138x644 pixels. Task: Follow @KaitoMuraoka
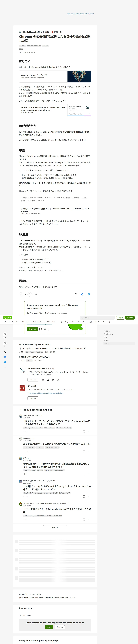pos(33,380)
